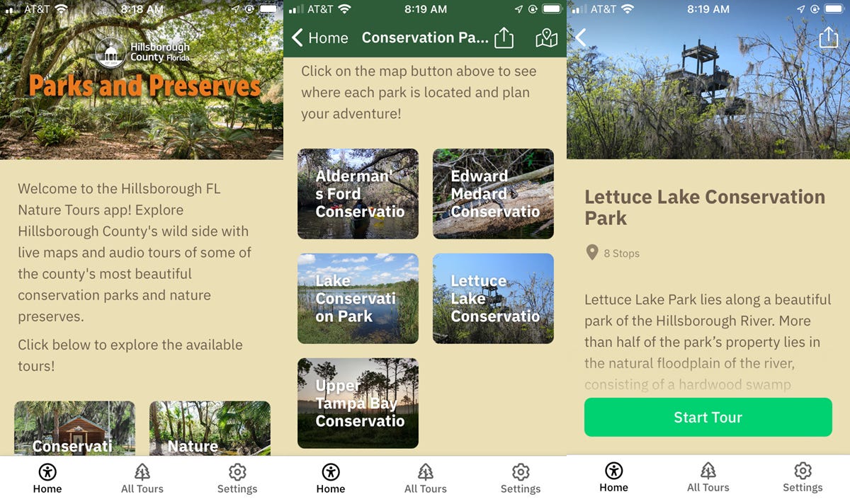The width and height of the screenshot is (850, 504).
Task: Open the Settings gear on the Lettuce Lake screen
Action: point(803,471)
